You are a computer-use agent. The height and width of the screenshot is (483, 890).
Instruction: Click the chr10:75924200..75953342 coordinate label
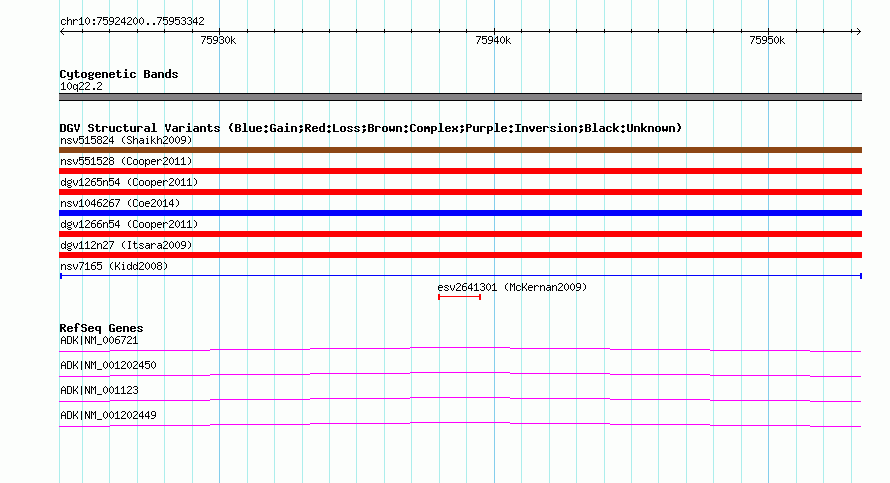132,22
